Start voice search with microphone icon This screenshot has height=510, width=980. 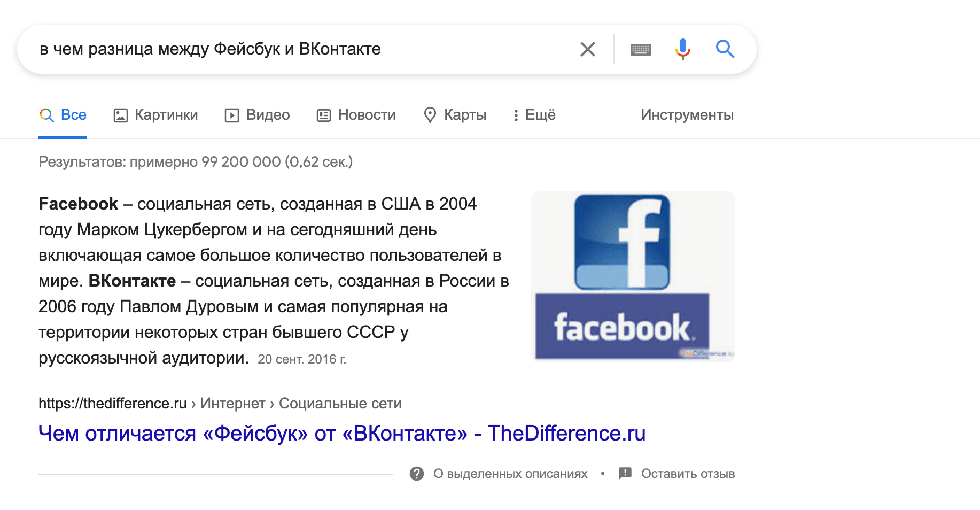[x=682, y=49]
